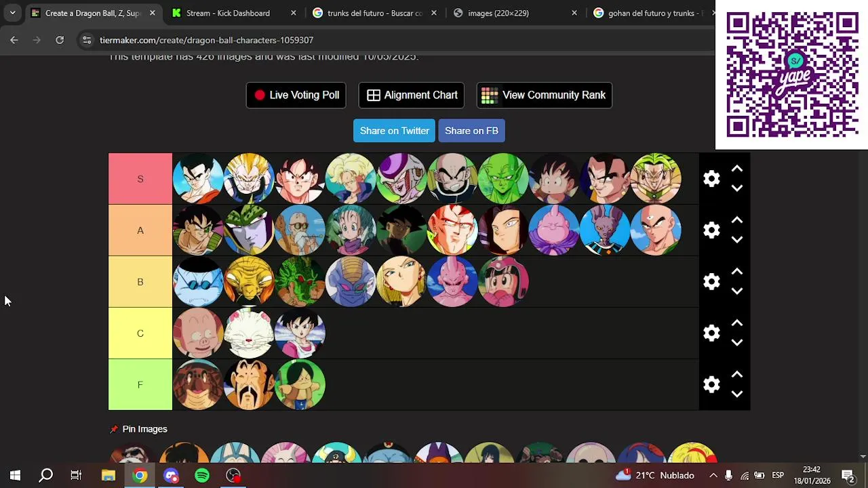Screen dimensions: 868x488
Task: Open settings gear for S tier row
Action: [711, 179]
